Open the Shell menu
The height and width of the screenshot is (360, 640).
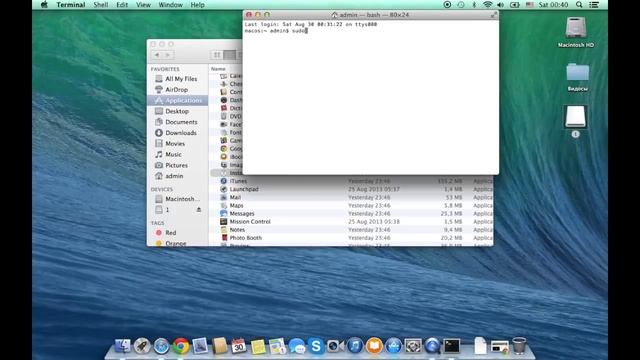tap(101, 5)
